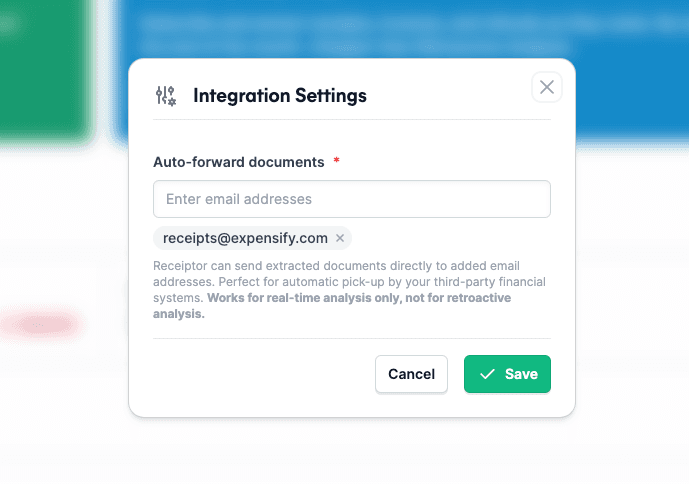
Task: Click the checkmark icon on Save
Action: tap(488, 374)
